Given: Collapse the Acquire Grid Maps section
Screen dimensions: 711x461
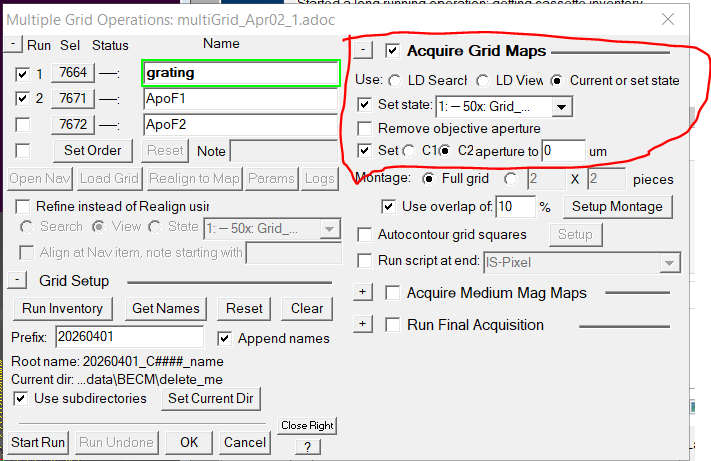Looking at the screenshot, I should coord(363,50).
